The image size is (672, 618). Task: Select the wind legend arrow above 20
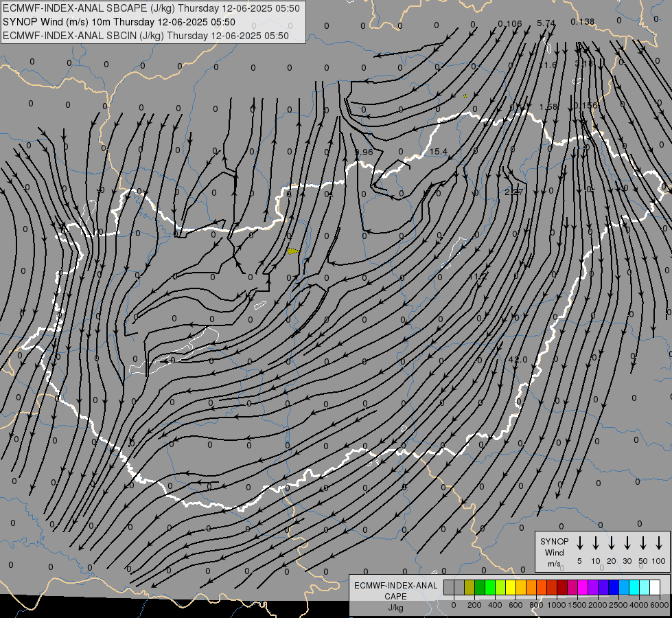click(x=612, y=543)
